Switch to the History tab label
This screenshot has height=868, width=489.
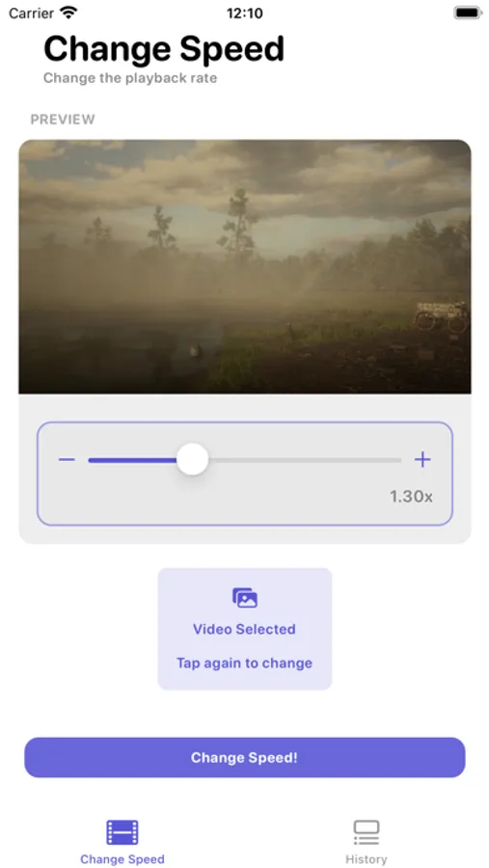pos(367,859)
